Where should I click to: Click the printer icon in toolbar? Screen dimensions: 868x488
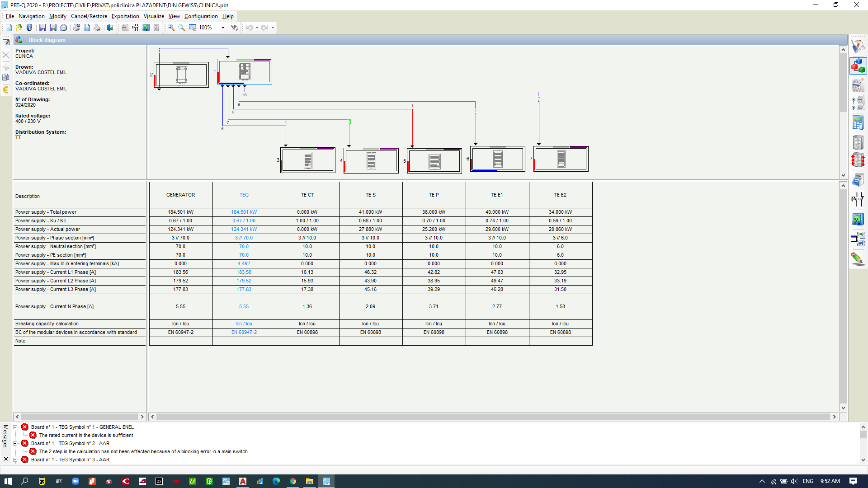click(x=97, y=28)
